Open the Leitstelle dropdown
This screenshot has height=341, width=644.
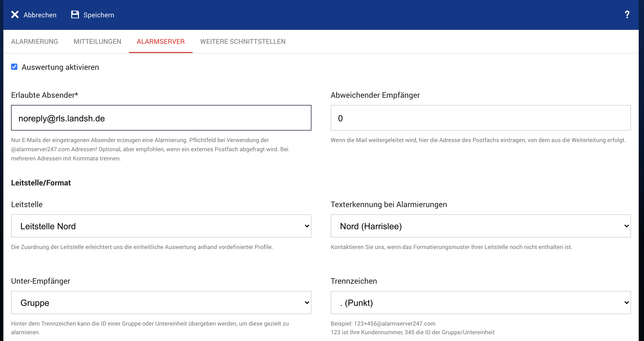pyautogui.click(x=161, y=226)
